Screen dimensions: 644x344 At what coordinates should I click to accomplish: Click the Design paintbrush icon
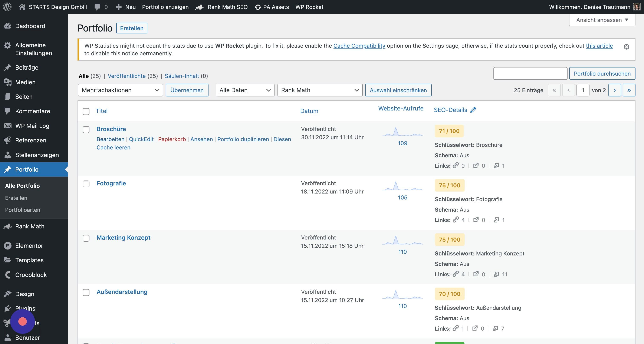(8, 294)
